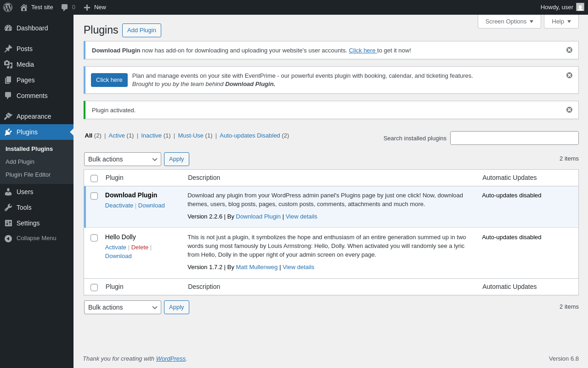588x368 pixels.
Task: Open Plugin File Editor submenu item
Action: click(x=28, y=175)
